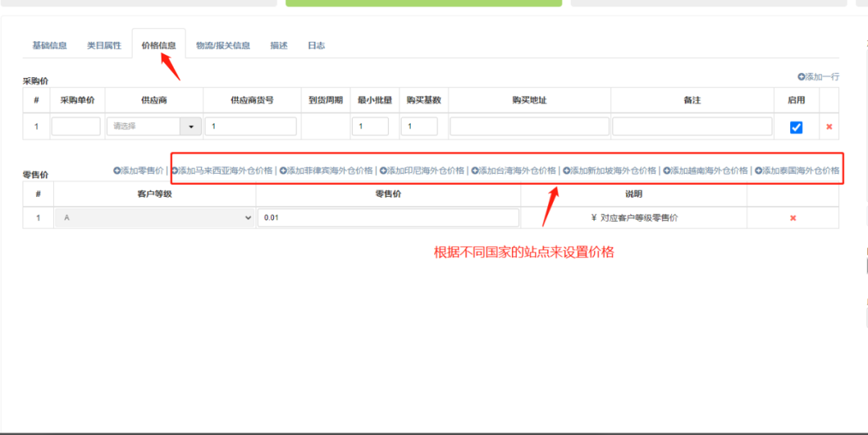
Task: Click the 采购价 section label
Action: click(35, 81)
